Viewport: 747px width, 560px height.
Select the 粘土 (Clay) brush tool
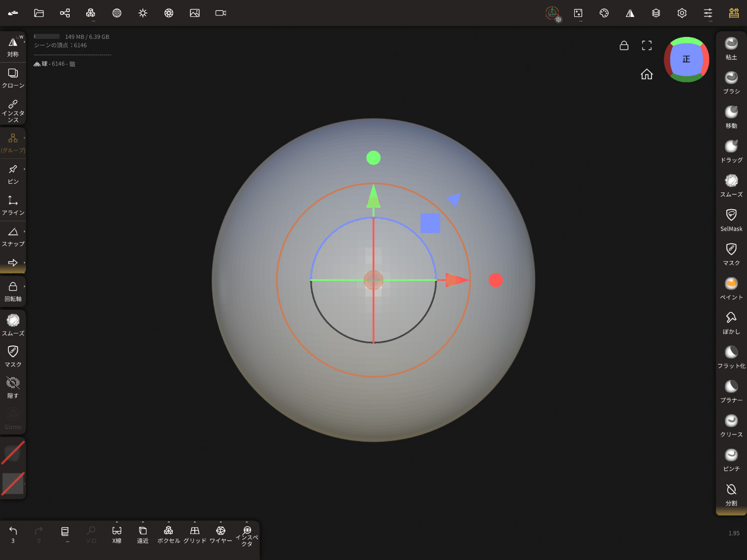(x=731, y=48)
